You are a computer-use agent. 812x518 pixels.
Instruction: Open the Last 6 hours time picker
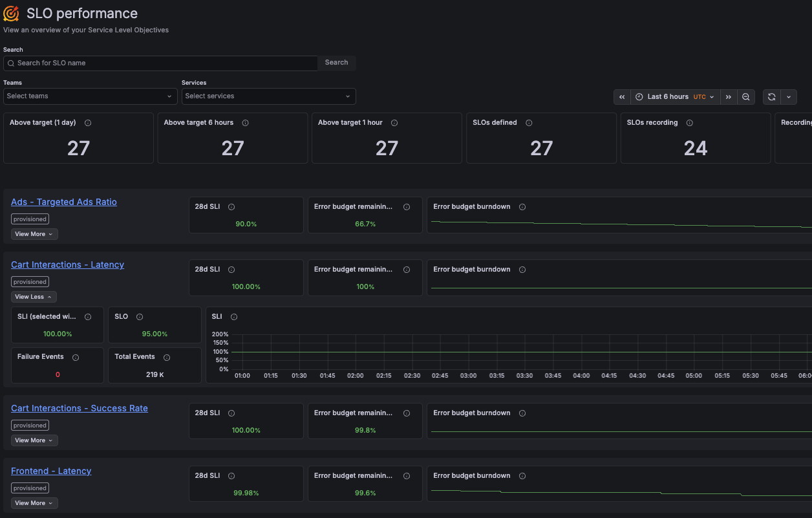point(675,97)
